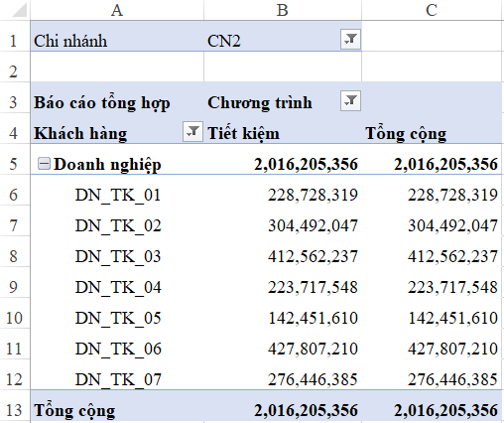Select the Tổng cộng column header cell

pos(433,133)
